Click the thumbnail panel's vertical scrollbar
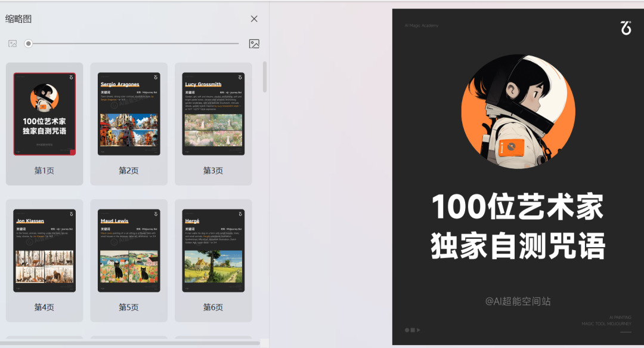This screenshot has height=348, width=644. [265, 76]
